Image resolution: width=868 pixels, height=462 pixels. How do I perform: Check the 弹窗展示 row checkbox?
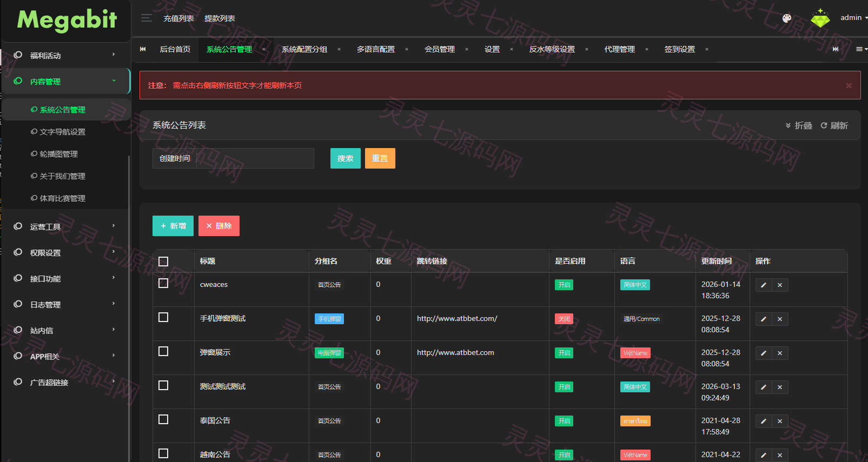pyautogui.click(x=163, y=351)
